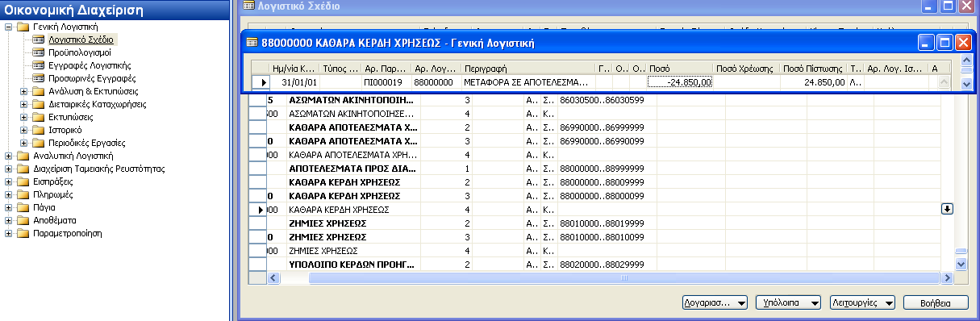Expand the Παραμετροποίηση node
Viewport: 980px width, 321px height.
8,233
